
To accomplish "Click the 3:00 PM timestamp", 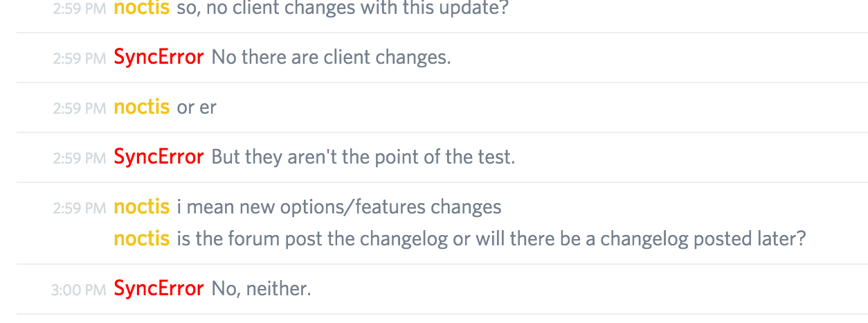I will coord(78,289).
